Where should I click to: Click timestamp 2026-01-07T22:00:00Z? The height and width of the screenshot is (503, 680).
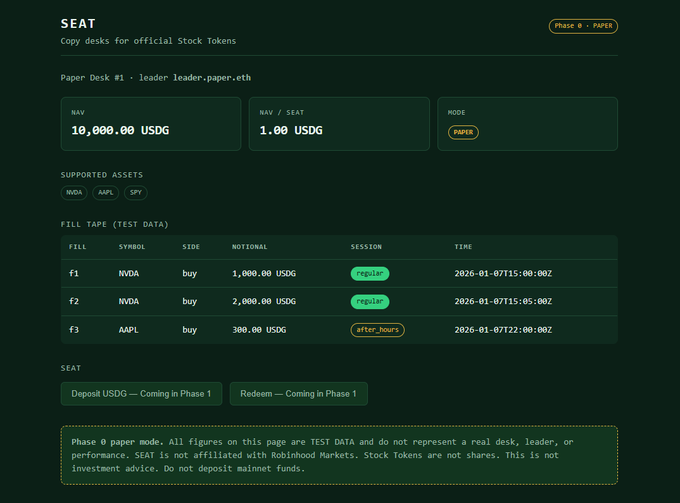pyautogui.click(x=503, y=330)
